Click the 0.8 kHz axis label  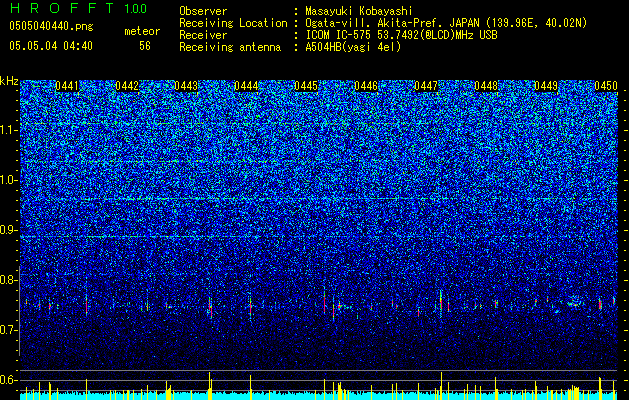coord(8,280)
